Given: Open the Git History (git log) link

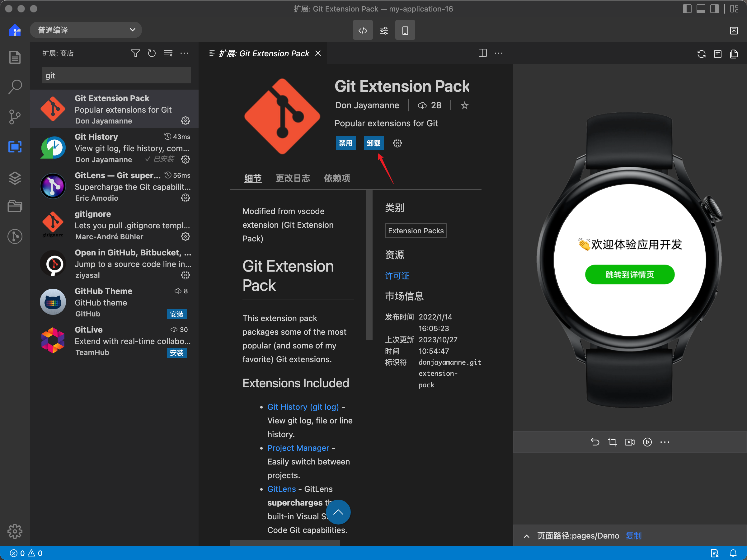Looking at the screenshot, I should pos(303,407).
